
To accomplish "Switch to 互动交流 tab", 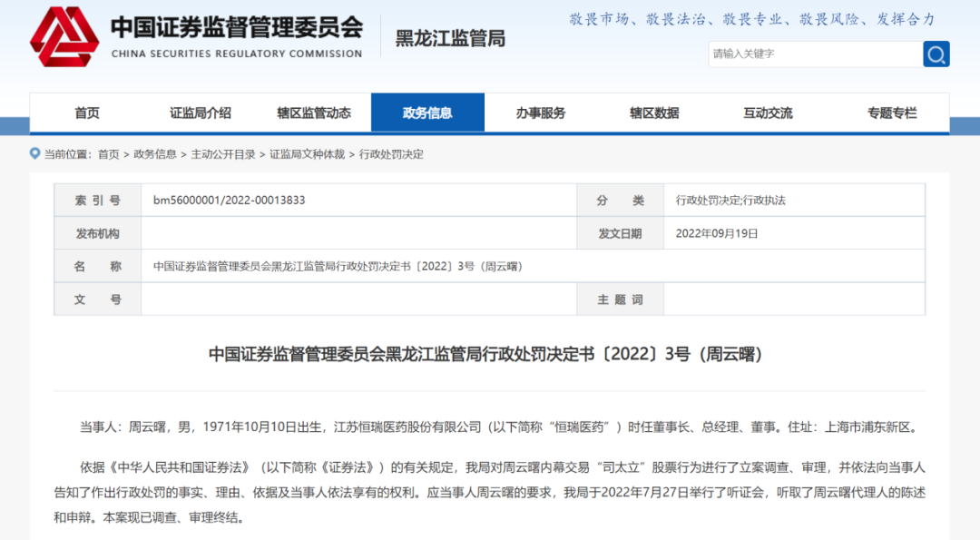I will click(768, 113).
